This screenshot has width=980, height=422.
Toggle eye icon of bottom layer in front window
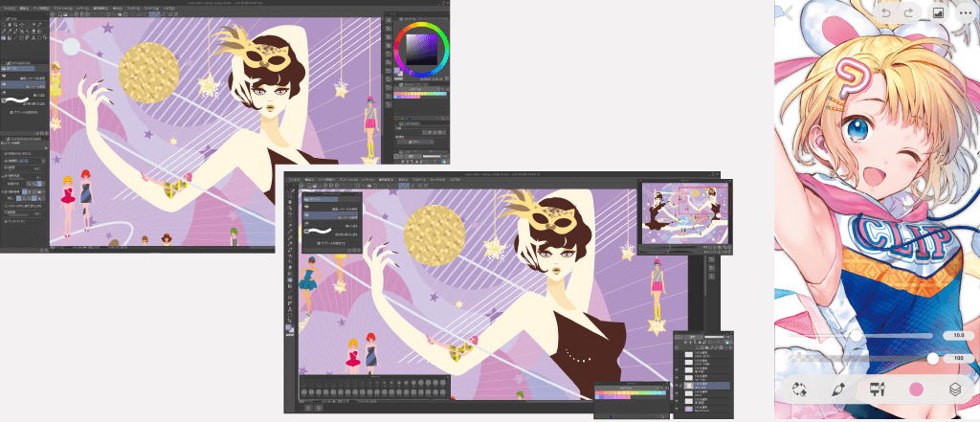click(678, 409)
